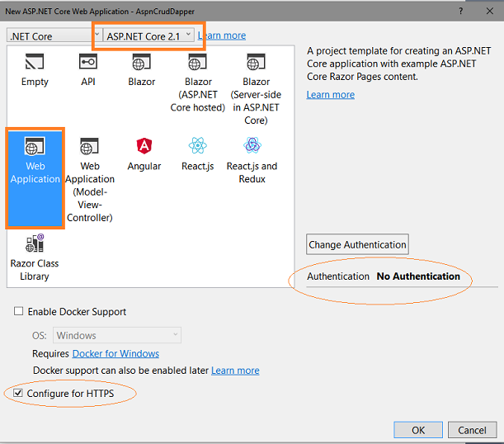Close the New ASP.NET Core dialog
Viewport: 504px width, 444px height.
pos(489,12)
